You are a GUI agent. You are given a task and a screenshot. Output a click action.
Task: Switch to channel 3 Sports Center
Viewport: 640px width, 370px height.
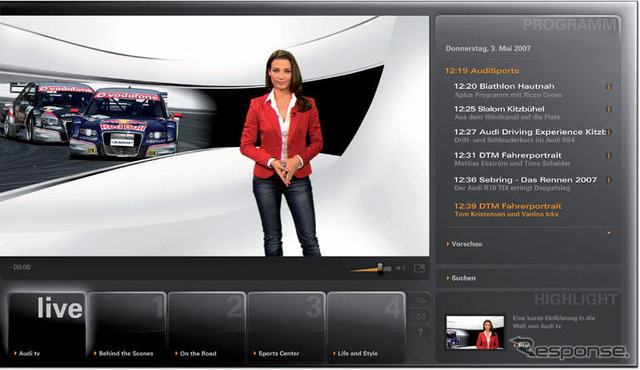(x=287, y=327)
